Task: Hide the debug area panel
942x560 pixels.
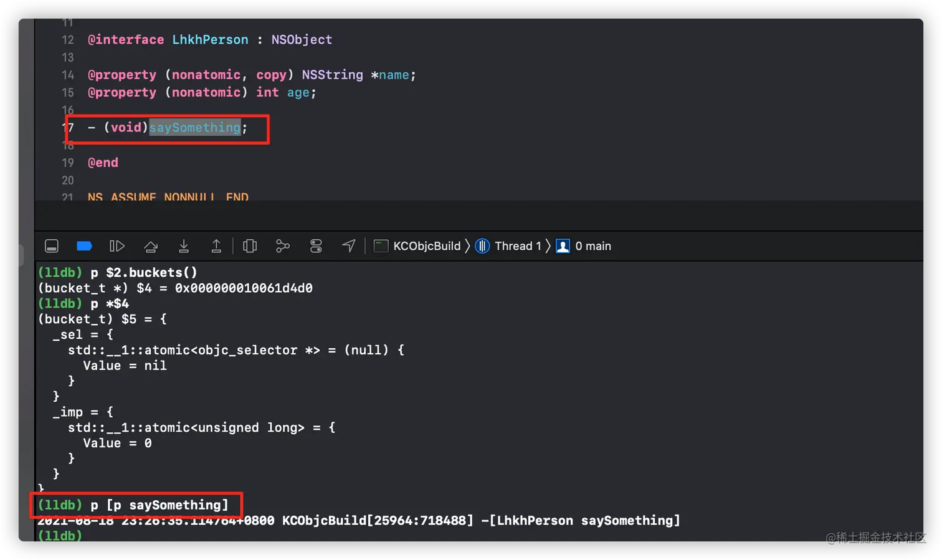Action: click(x=52, y=246)
